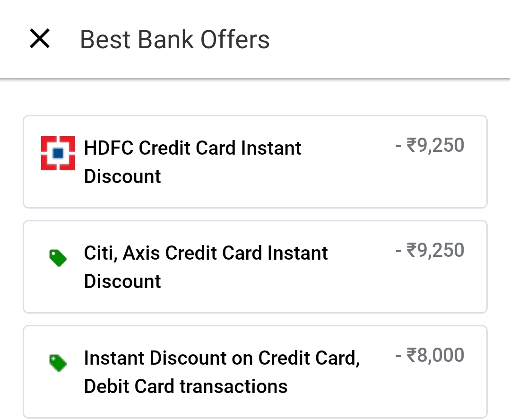Click the HDFC bank logo icon
The width and height of the screenshot is (510, 420).
pos(58,153)
